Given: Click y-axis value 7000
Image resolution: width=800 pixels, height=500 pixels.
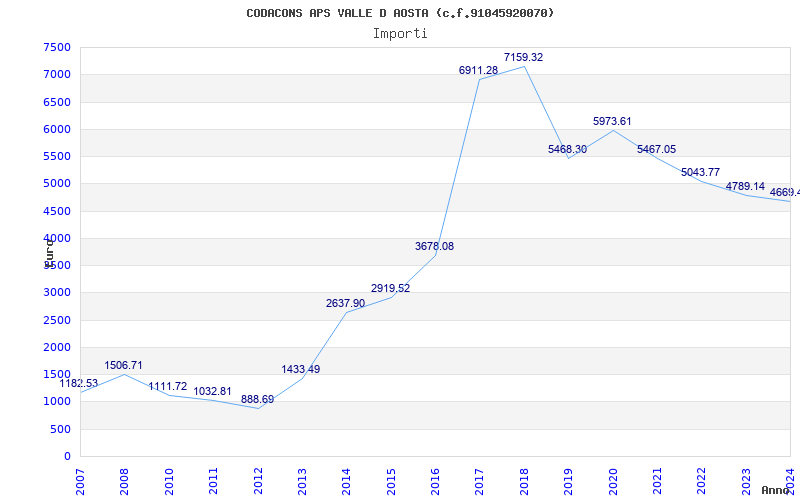Looking at the screenshot, I should [x=57, y=74].
